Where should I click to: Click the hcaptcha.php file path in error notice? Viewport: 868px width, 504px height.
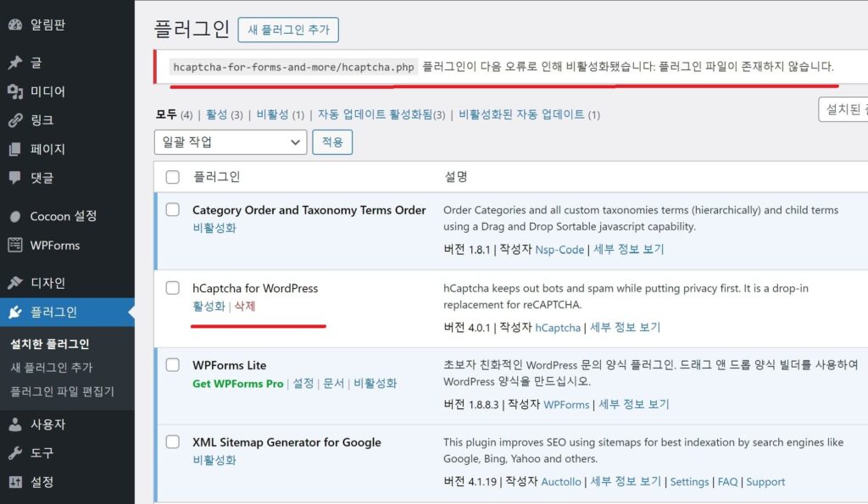point(293,67)
